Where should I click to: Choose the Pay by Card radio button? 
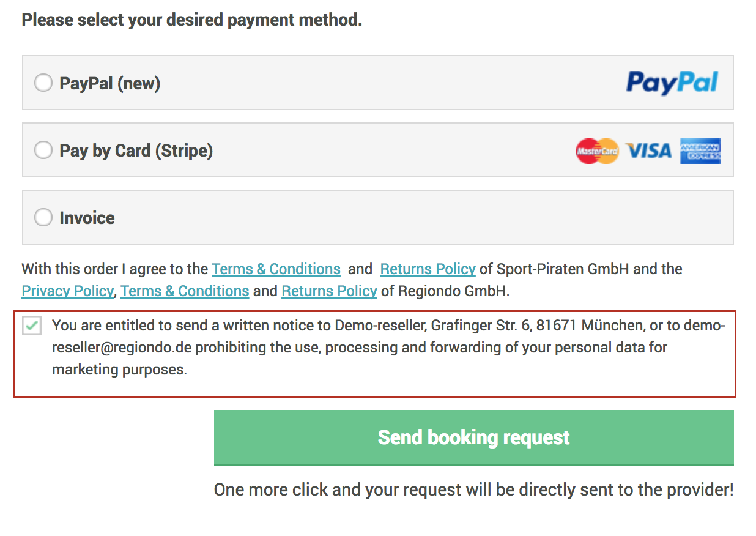coord(43,150)
